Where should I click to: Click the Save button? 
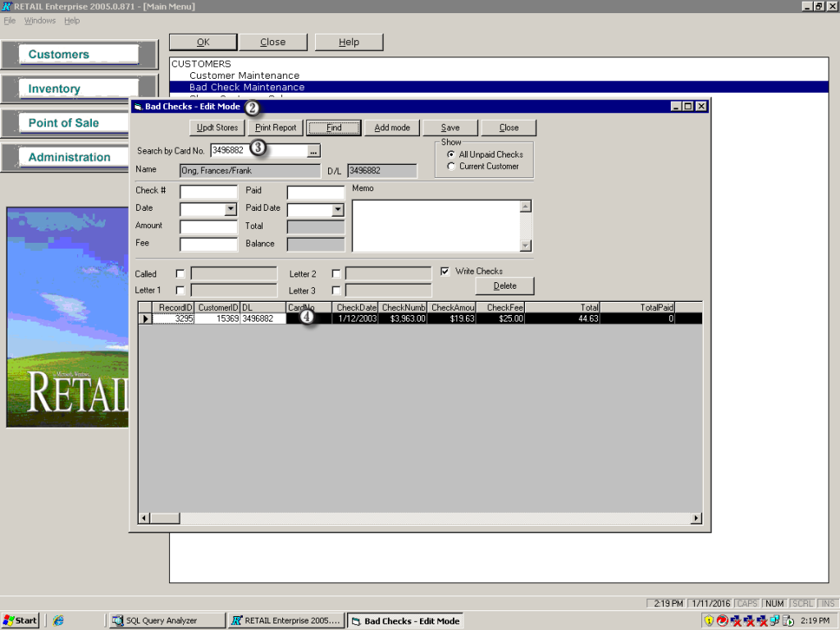tap(450, 128)
